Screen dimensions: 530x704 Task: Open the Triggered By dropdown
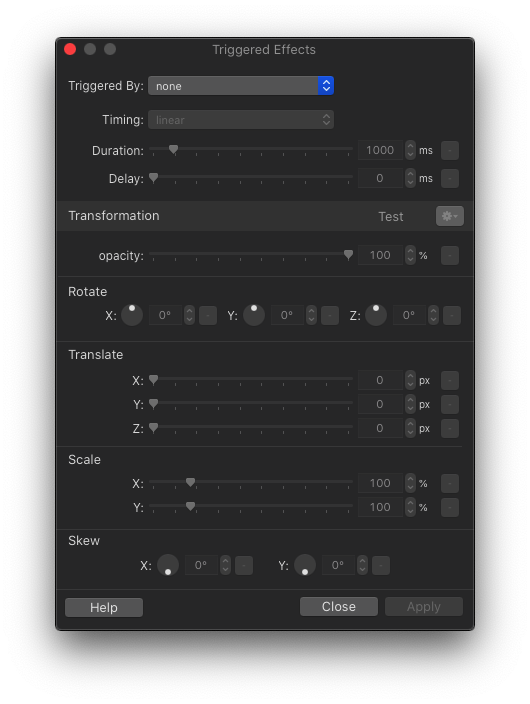241,86
